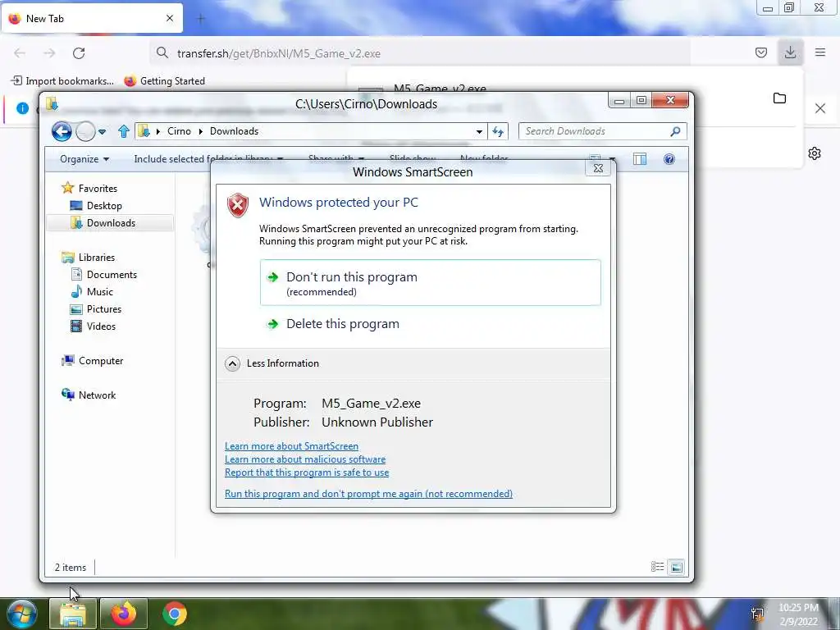The height and width of the screenshot is (630, 840).
Task: Click Don't run this program option
Action: click(x=430, y=283)
